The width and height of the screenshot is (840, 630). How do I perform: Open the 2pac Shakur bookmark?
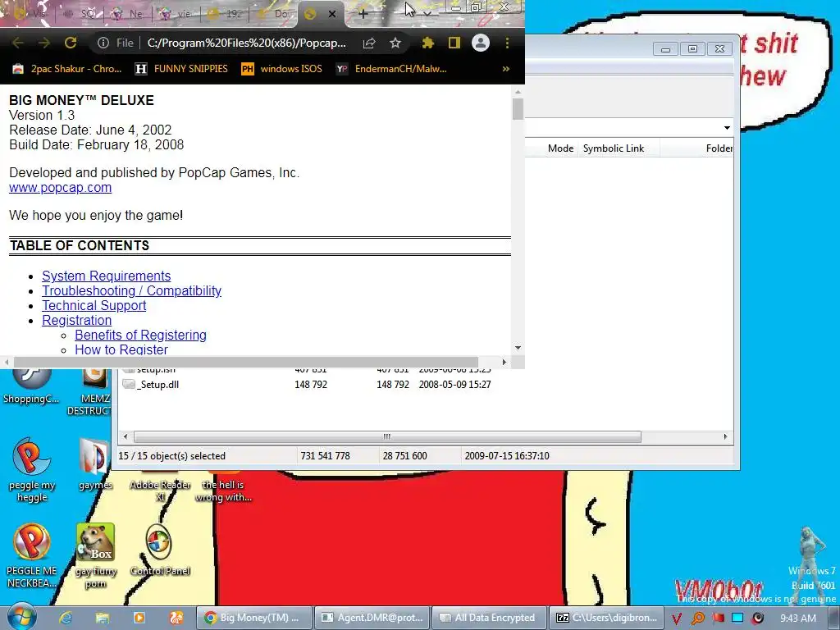pos(67,69)
